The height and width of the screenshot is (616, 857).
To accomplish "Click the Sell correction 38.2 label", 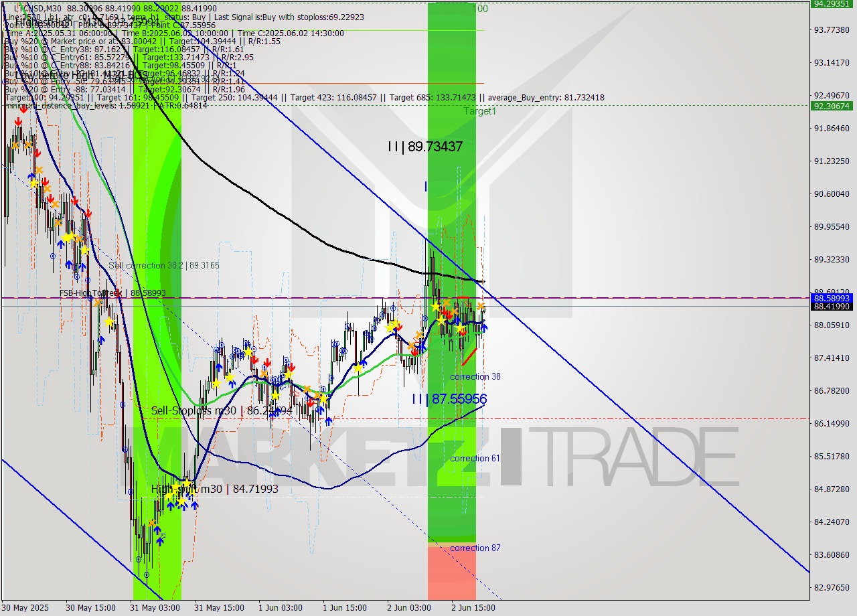I will tap(165, 265).
